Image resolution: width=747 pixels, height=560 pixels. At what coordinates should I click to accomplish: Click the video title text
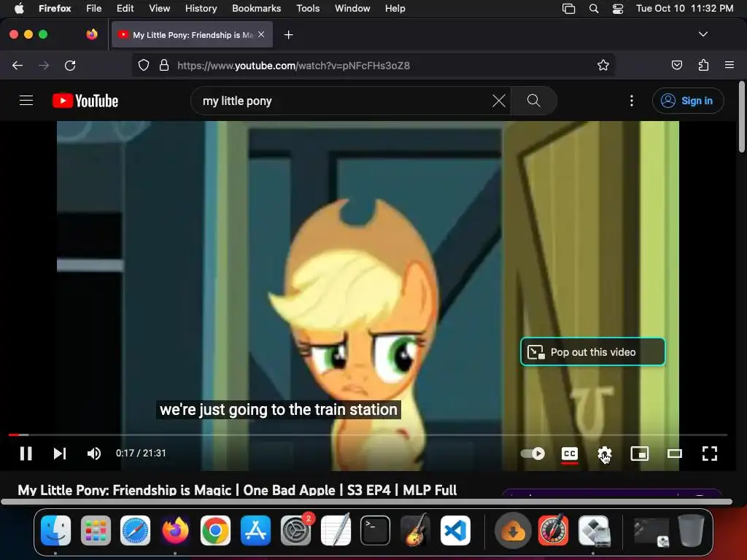coord(237,490)
